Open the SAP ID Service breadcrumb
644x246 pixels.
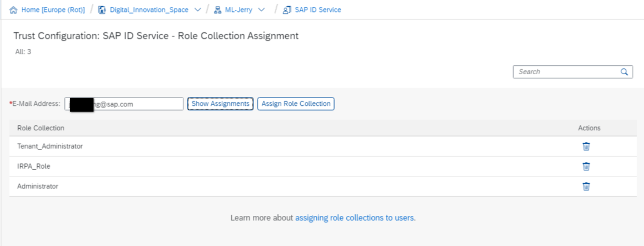(x=317, y=10)
